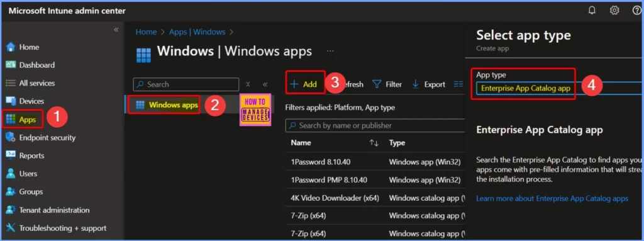Open the notifications bell icon
Viewport: 644px width, 241px height.
click(592, 11)
